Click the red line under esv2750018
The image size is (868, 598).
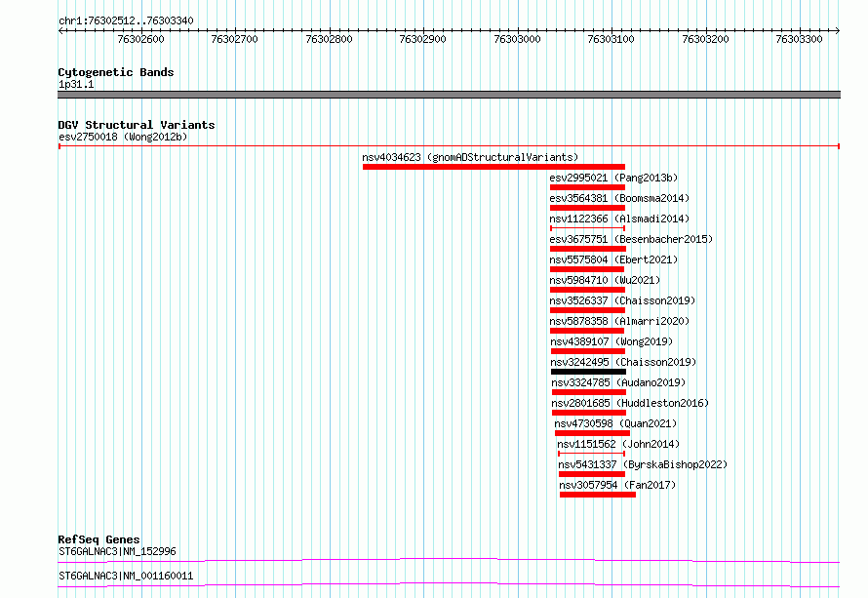[x=449, y=146]
